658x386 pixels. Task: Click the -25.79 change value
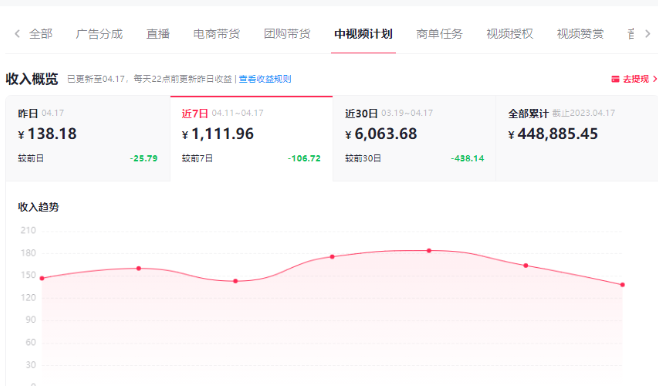tap(144, 158)
